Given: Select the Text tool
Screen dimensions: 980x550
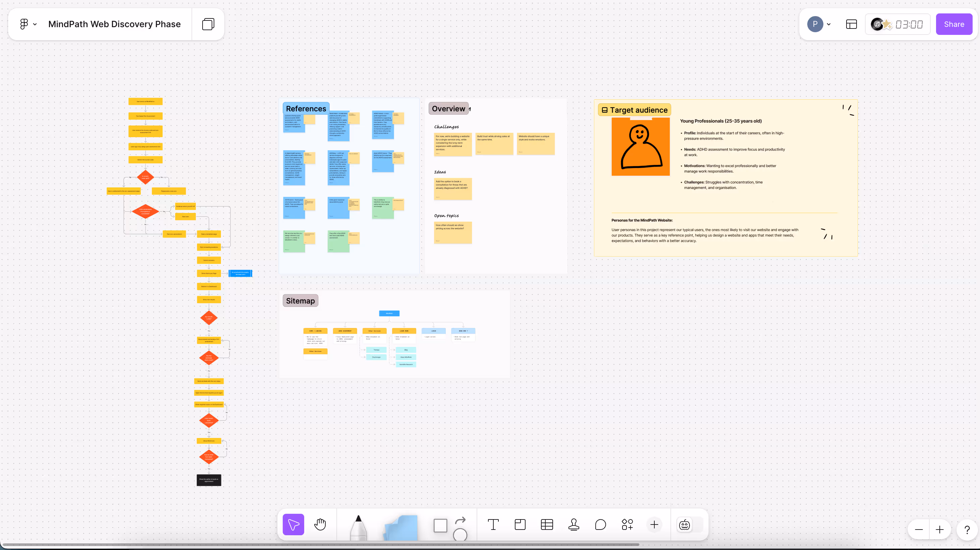Looking at the screenshot, I should (493, 525).
